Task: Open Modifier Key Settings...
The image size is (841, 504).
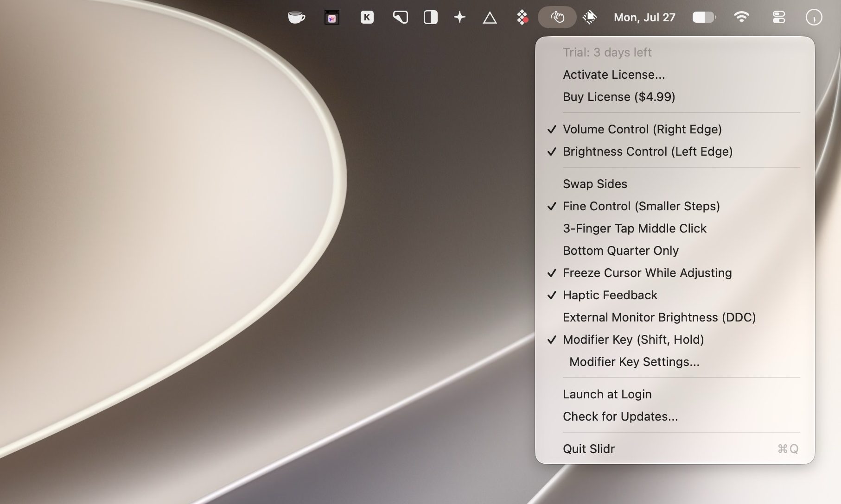Action: pyautogui.click(x=675, y=362)
